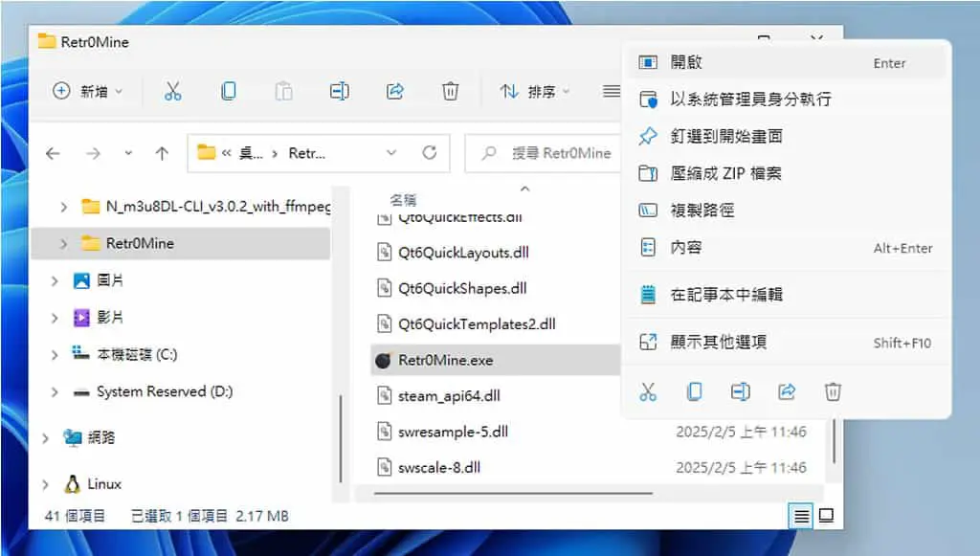
Task: Expand the Linux tree node
Action: 45,484
